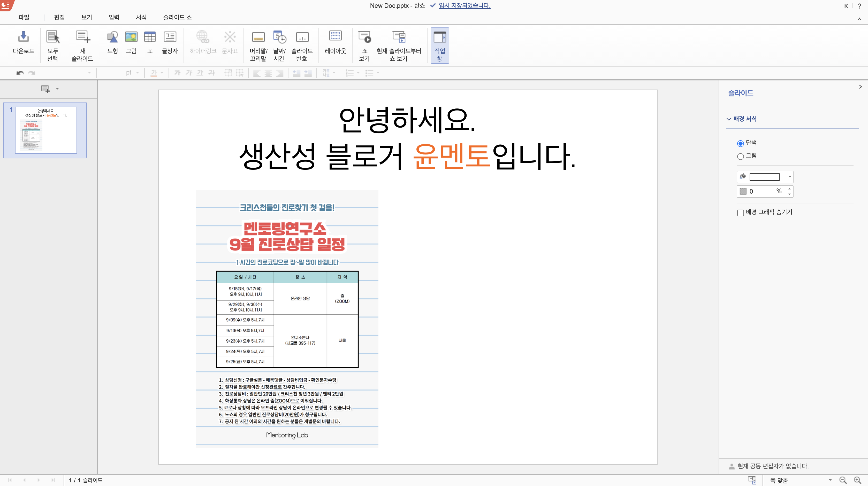Click the 그림 picture insert icon
868x486 pixels.
coord(131,37)
